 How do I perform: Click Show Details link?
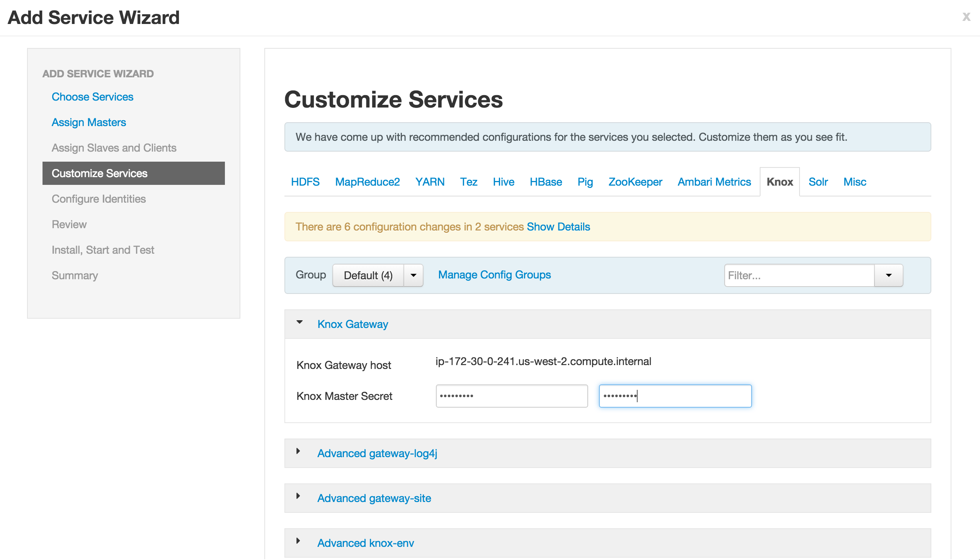coord(558,227)
